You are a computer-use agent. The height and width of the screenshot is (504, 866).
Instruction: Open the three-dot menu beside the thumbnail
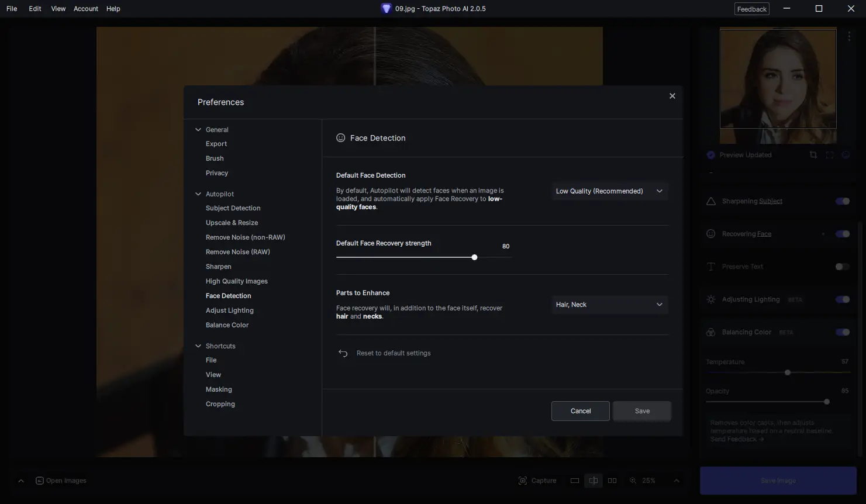tap(849, 36)
